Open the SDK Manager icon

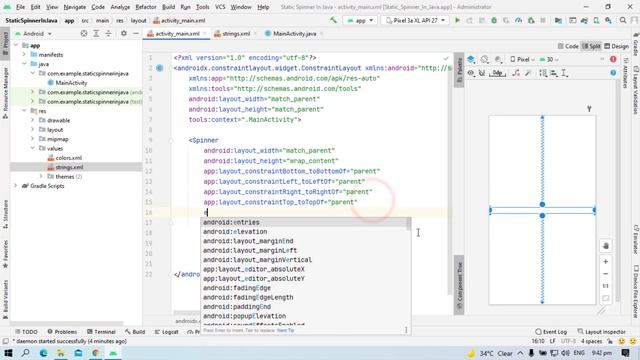(609, 20)
